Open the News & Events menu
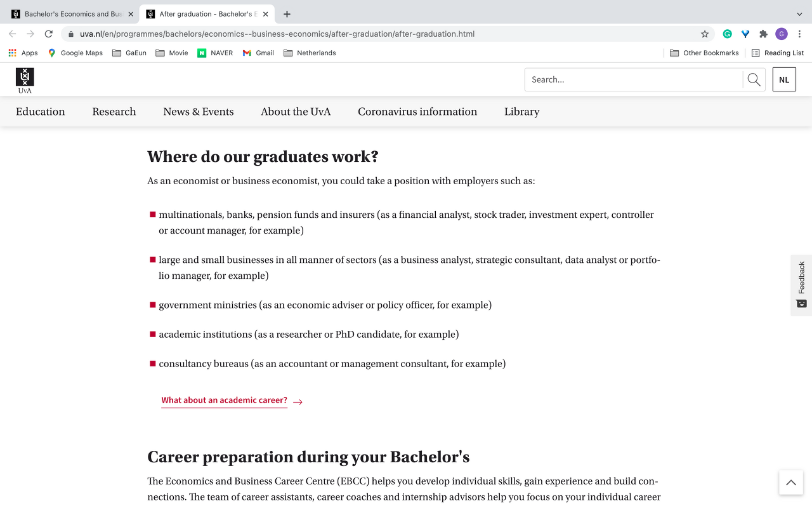This screenshot has height=508, width=812. click(199, 112)
